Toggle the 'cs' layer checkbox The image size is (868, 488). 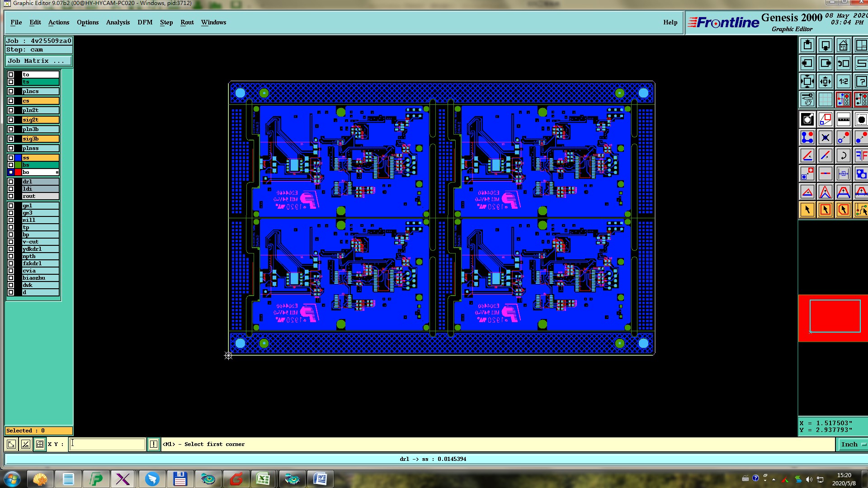pos(11,101)
